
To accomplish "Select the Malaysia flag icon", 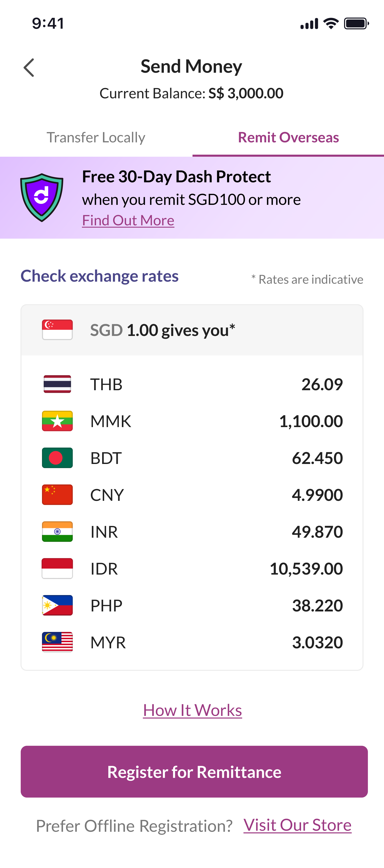I will (57, 642).
